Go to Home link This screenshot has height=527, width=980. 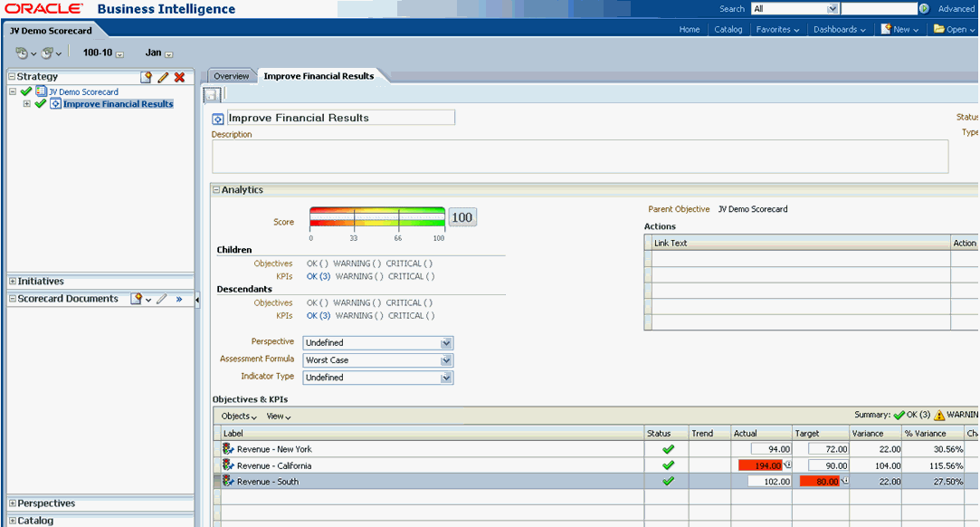click(x=690, y=29)
